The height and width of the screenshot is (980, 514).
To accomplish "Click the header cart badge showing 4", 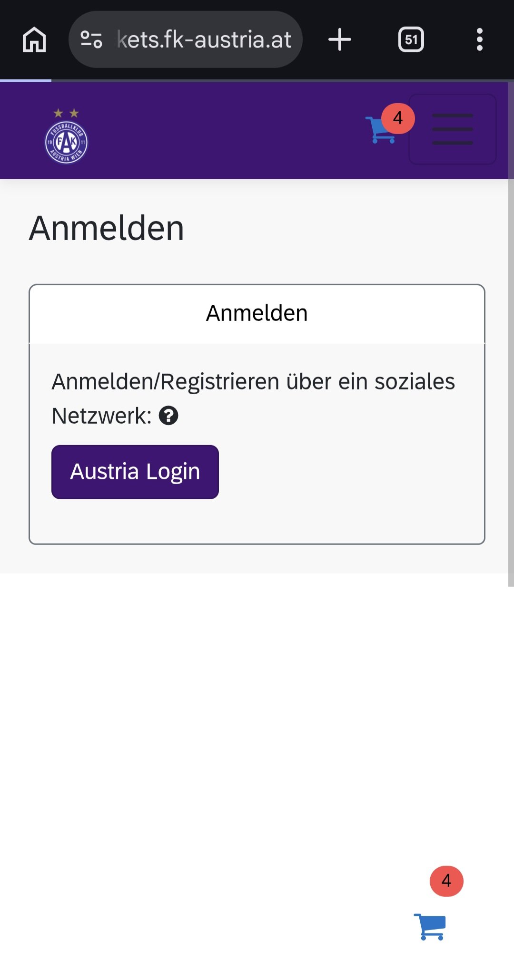I will (398, 118).
